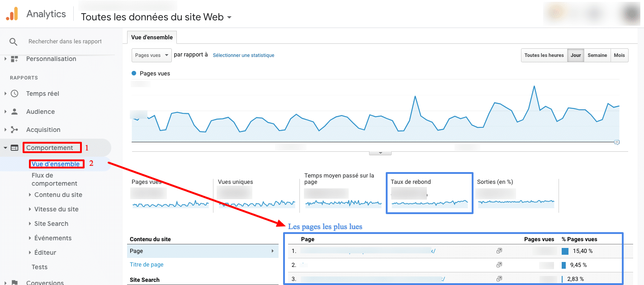
Task: Expand the Temps réel section arrow
Action: pyautogui.click(x=5, y=93)
